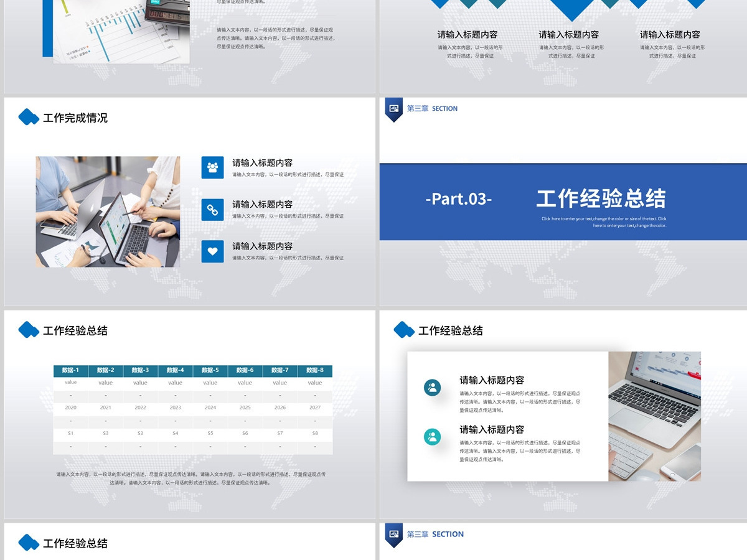Click the S5 table cell
Screen dimensions: 747x560
coord(210,433)
